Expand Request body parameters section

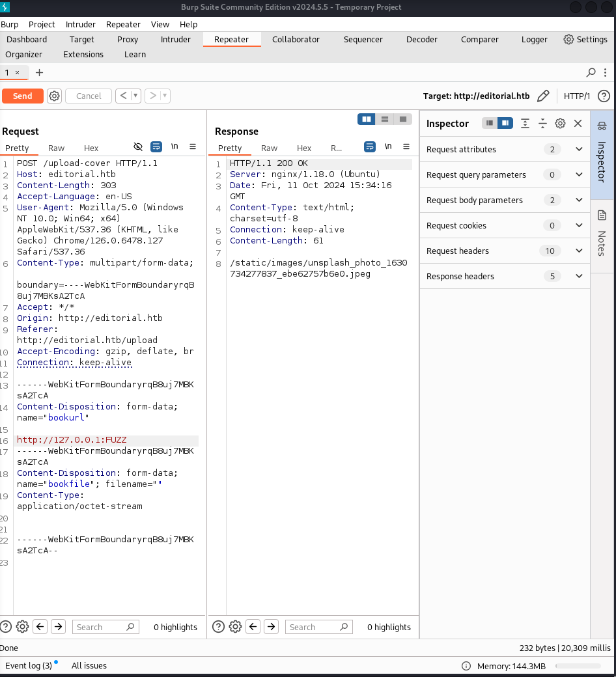[x=505, y=200]
